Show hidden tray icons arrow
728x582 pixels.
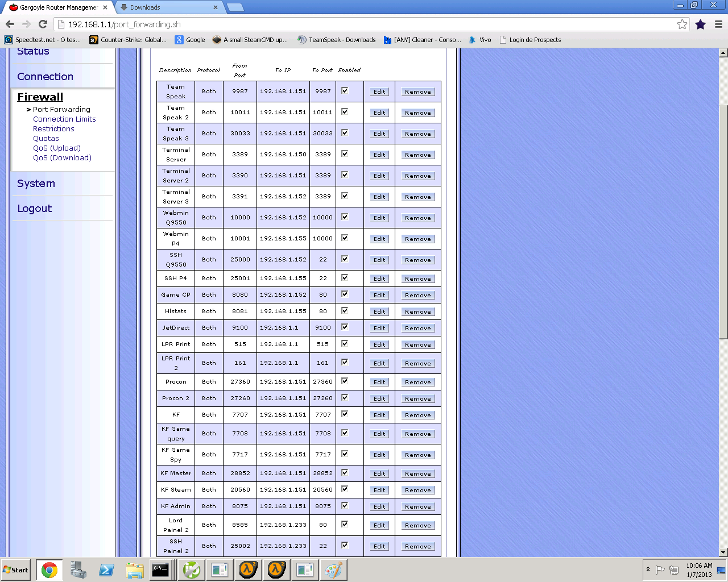[x=648, y=569]
